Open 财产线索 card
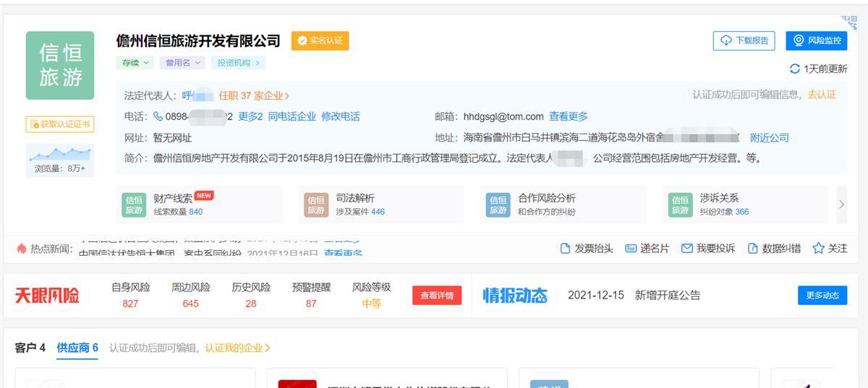This screenshot has width=868, height=388. tap(200, 204)
